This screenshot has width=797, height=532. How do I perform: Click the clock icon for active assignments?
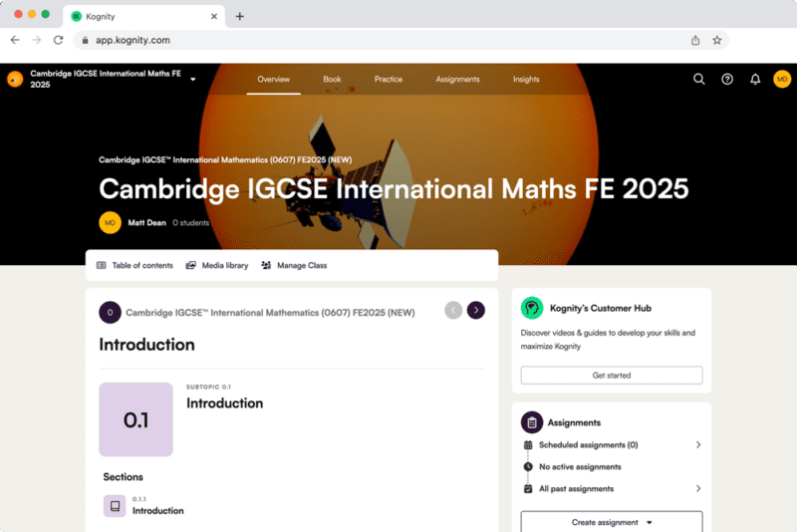[x=528, y=466]
